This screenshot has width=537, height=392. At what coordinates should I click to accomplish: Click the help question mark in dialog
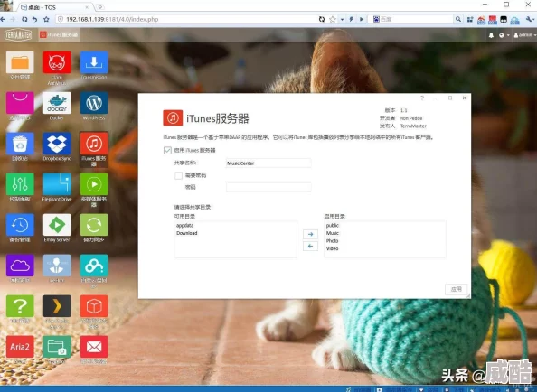point(422,98)
